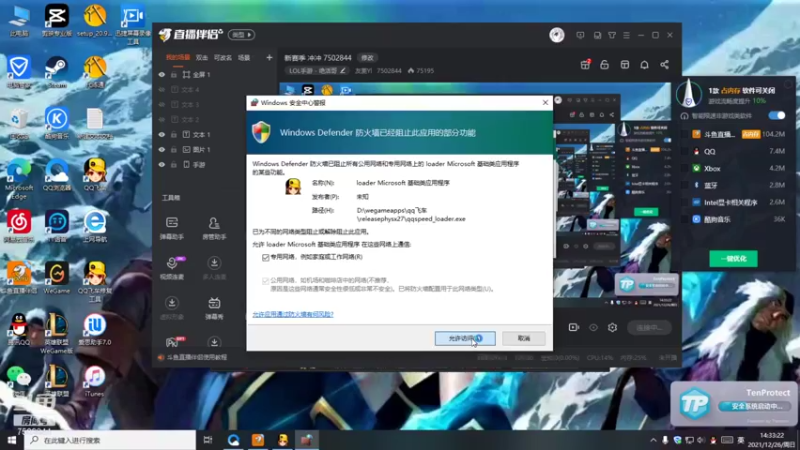Open the hamburger menu in 直播伴侣 title bar
The width and height of the screenshot is (800, 450).
pos(627,35)
